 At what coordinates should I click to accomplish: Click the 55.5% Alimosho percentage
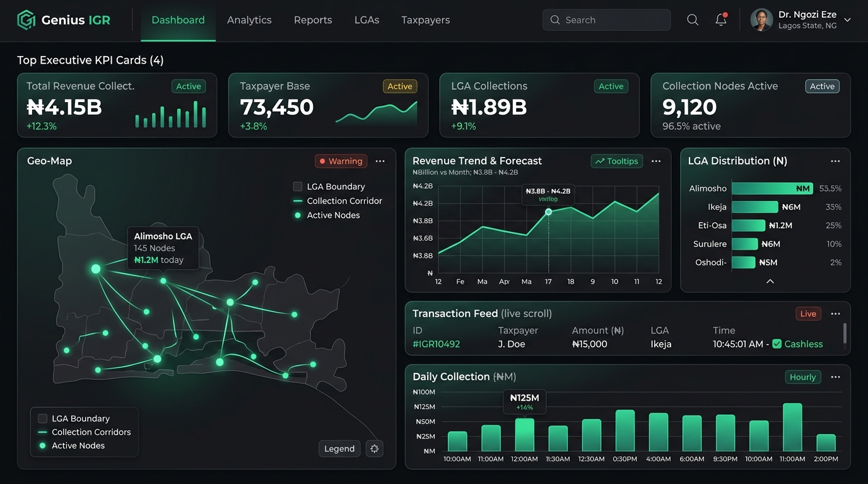click(x=830, y=188)
